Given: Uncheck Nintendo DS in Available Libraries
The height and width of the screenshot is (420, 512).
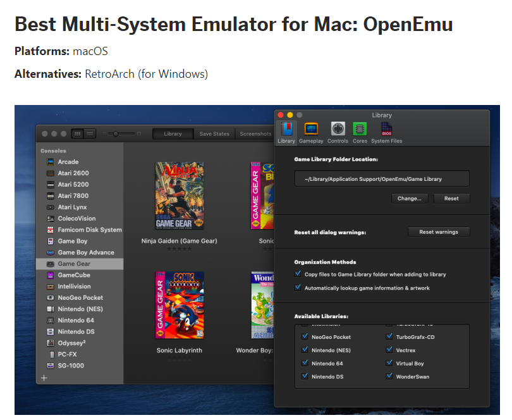Looking at the screenshot, I should 305,376.
